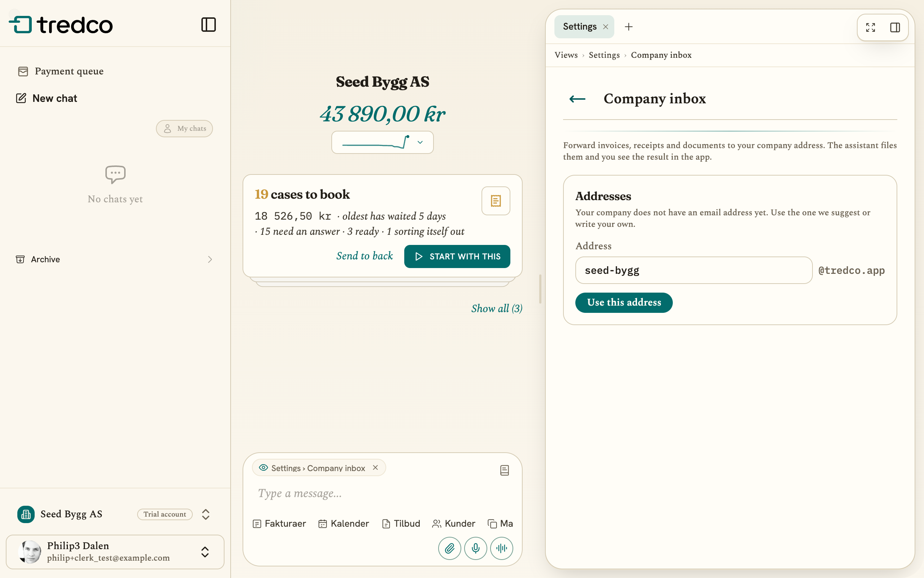Close the Settings tab
The height and width of the screenshot is (578, 924).
(x=606, y=27)
